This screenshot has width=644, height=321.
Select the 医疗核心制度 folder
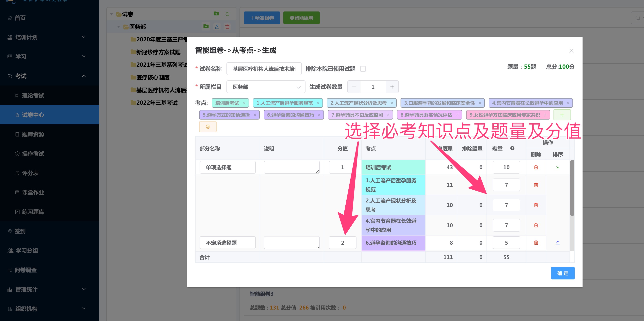[150, 77]
